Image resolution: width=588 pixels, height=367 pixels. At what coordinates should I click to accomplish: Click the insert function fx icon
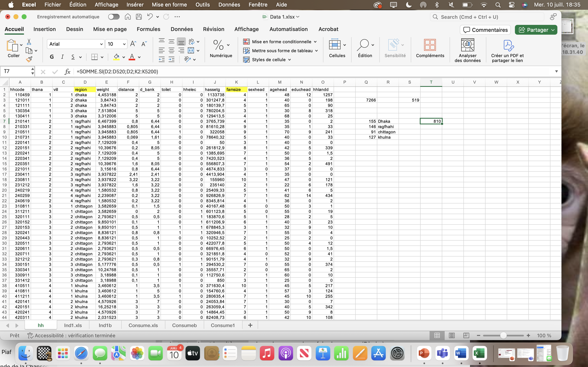click(67, 72)
